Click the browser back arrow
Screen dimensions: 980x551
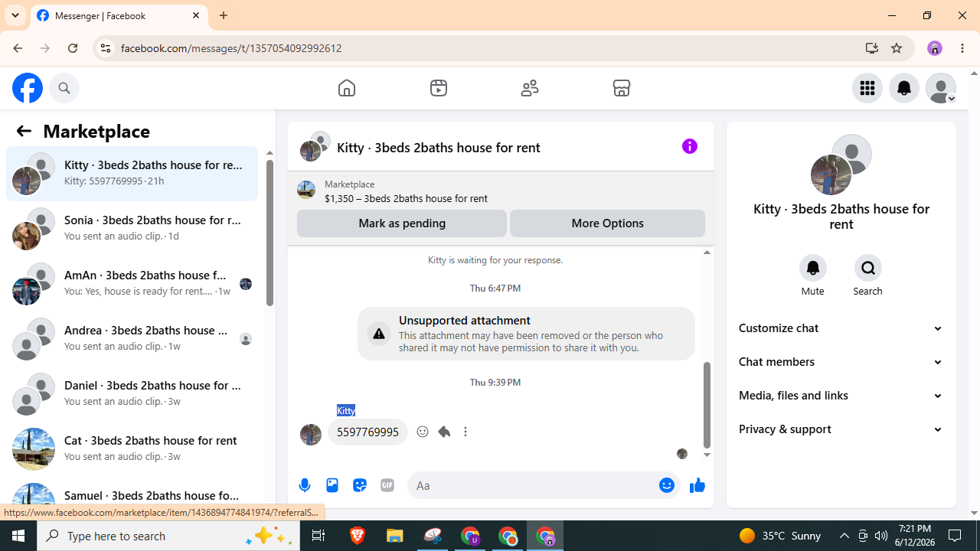pos(18,48)
